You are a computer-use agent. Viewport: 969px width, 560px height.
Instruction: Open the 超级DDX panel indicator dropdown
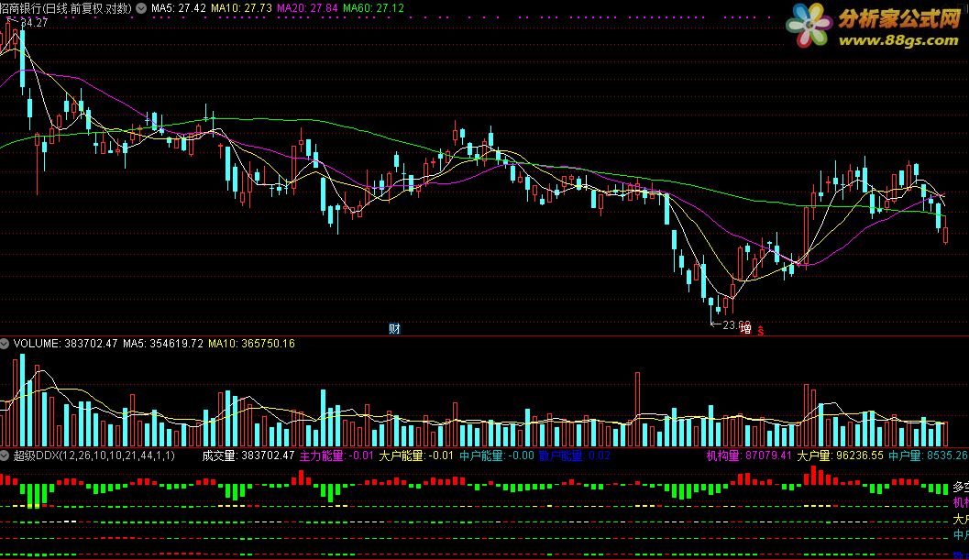pos(5,456)
